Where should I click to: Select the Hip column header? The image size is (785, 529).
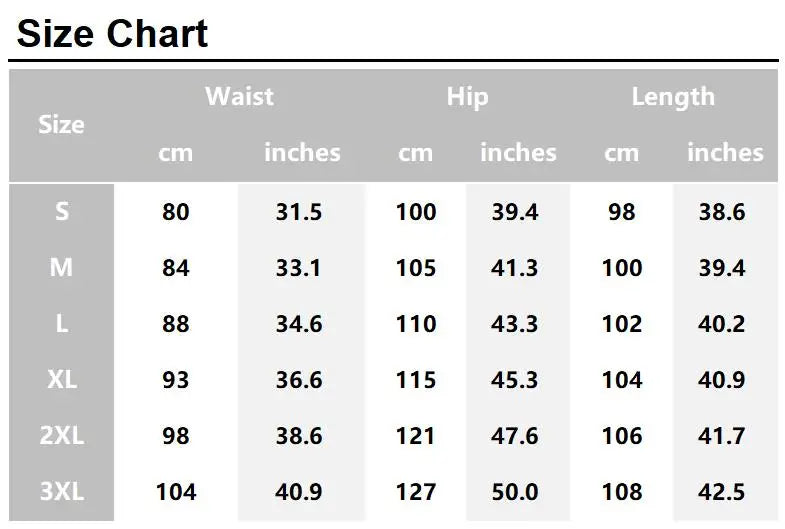(x=467, y=97)
